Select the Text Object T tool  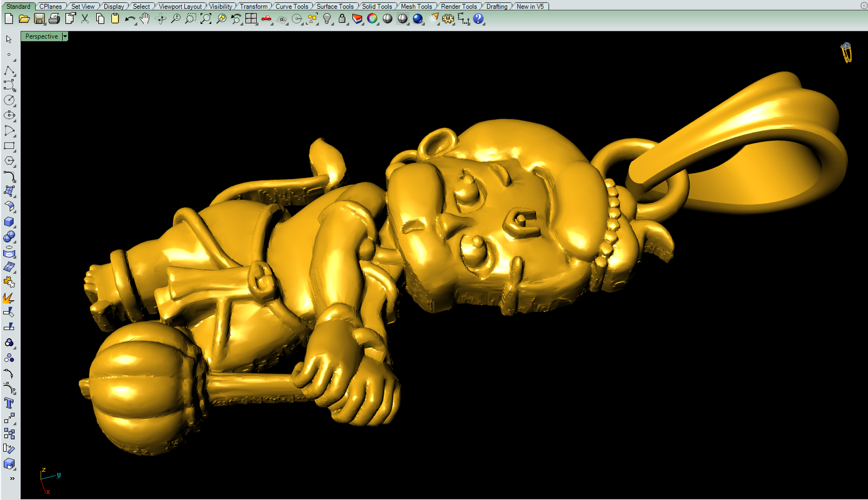click(9, 403)
